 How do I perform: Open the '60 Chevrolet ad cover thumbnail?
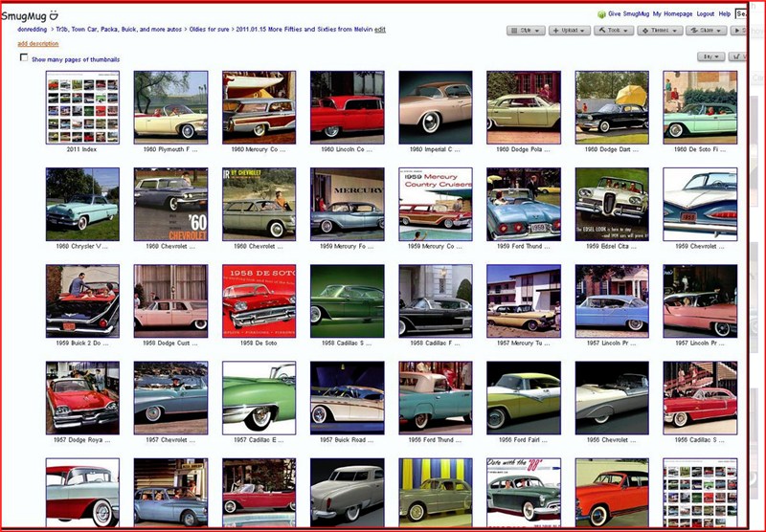tap(171, 204)
